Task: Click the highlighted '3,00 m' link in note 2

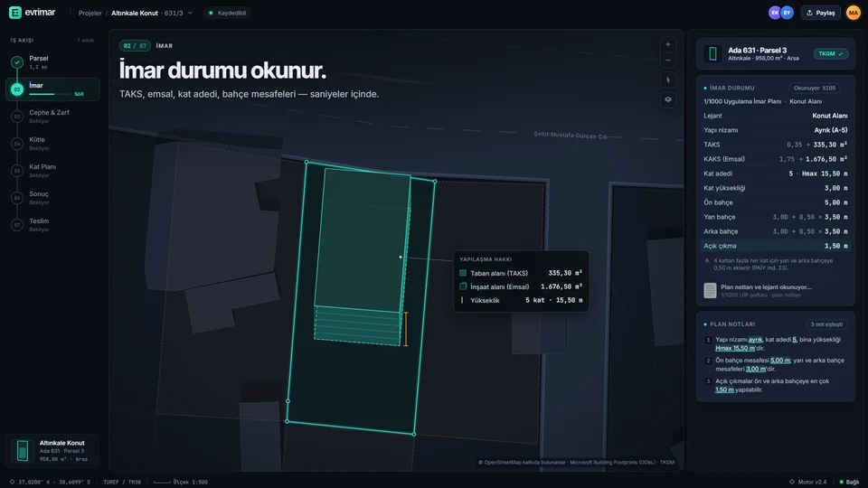Action: (756, 369)
